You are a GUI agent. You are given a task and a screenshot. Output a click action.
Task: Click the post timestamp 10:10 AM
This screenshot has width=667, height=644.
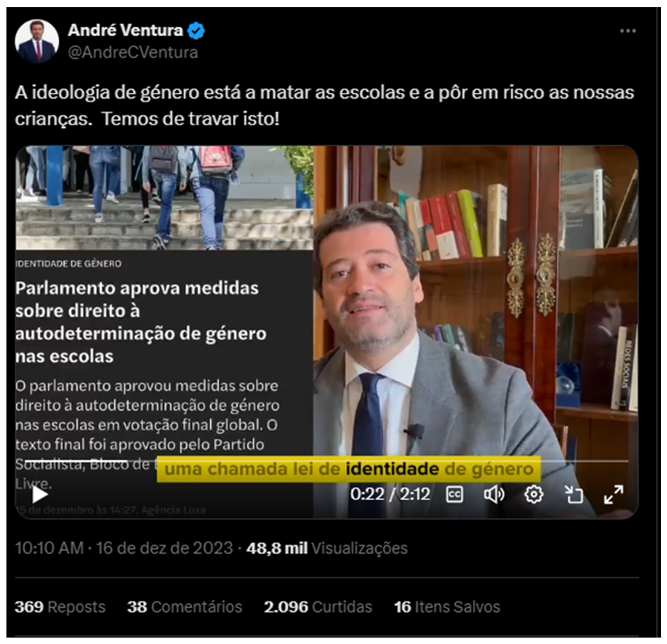(x=50, y=548)
